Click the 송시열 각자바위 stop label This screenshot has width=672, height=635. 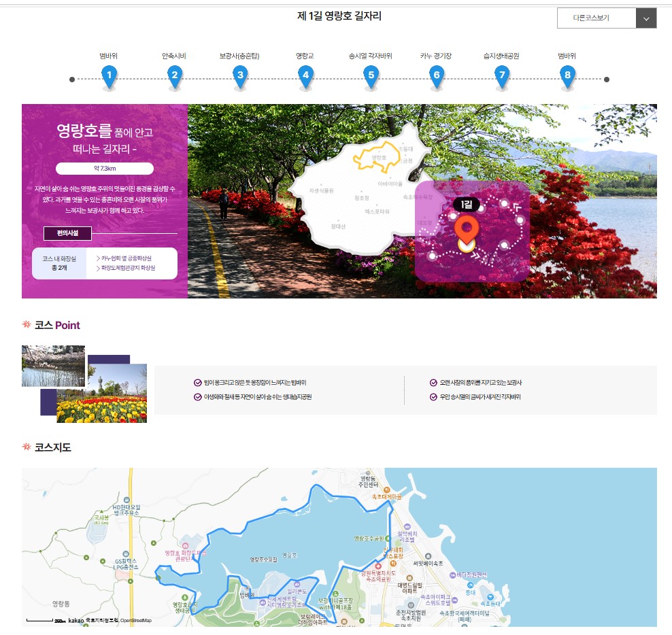(370, 56)
